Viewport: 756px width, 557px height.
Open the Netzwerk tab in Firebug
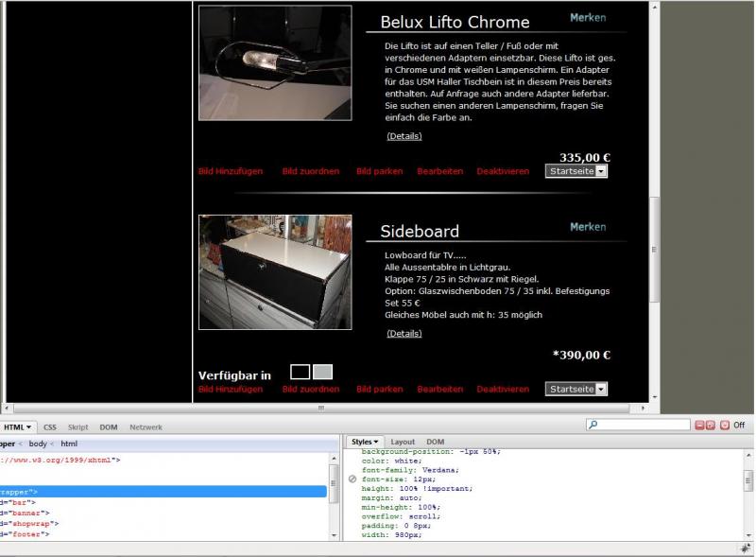click(146, 427)
